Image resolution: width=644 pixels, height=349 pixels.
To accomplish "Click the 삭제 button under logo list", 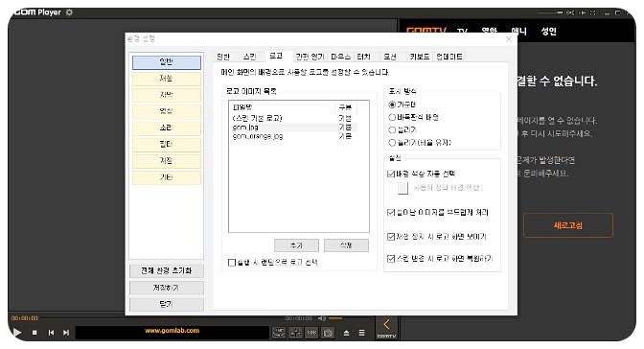I will [346, 245].
